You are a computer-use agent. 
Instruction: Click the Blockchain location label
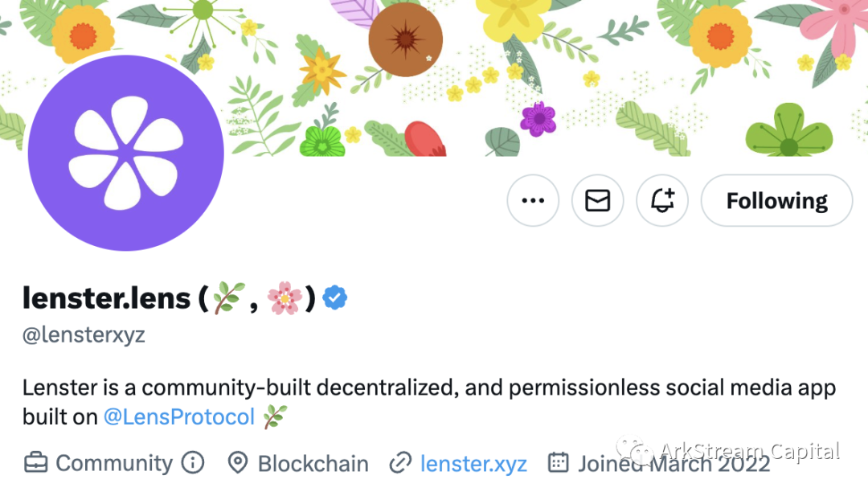coord(313,464)
